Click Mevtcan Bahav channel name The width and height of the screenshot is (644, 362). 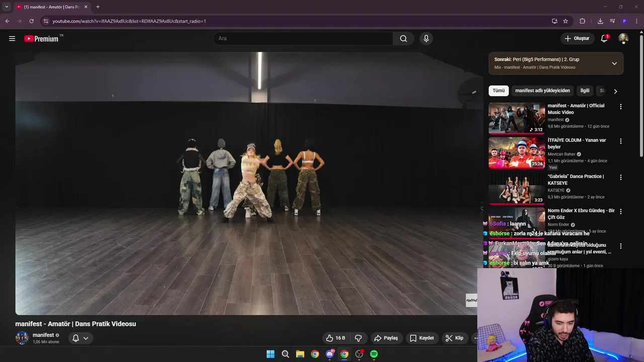click(561, 154)
